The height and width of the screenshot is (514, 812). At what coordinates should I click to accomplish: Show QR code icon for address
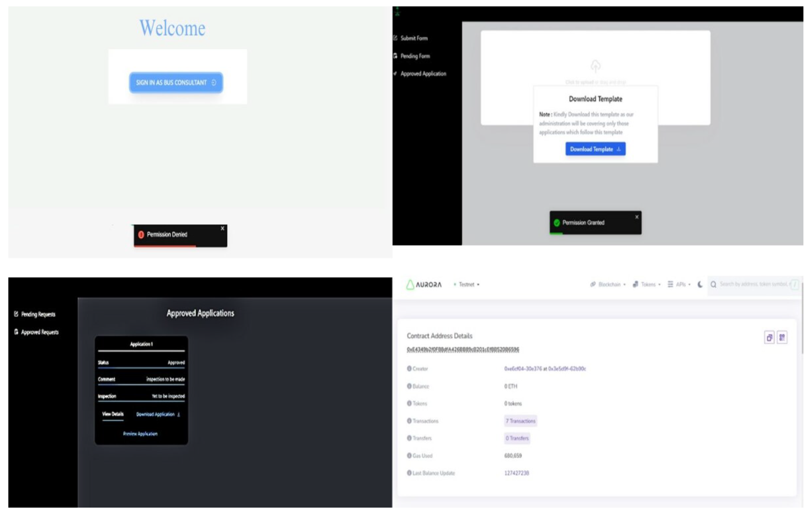[x=782, y=338]
